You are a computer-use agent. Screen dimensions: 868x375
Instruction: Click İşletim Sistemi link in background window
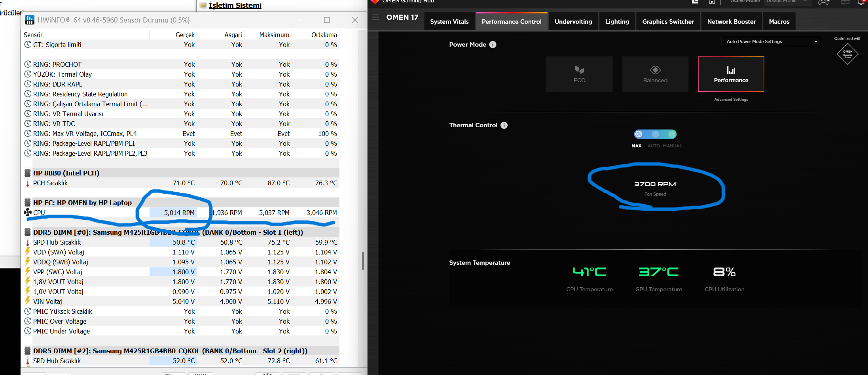point(235,5)
